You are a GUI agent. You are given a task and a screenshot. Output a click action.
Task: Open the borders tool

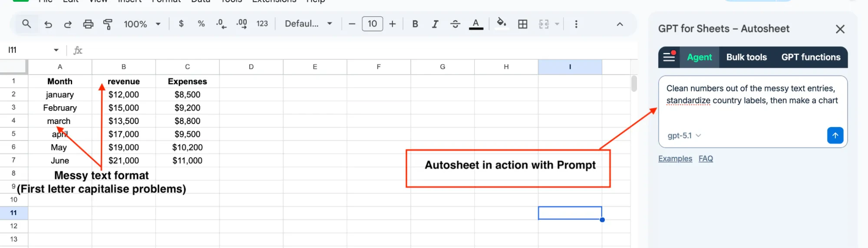523,24
